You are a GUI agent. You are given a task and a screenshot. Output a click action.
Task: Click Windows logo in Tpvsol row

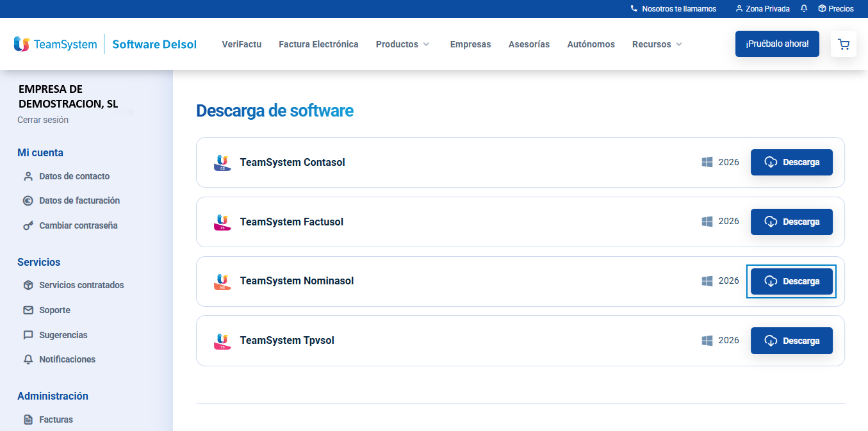pos(707,341)
